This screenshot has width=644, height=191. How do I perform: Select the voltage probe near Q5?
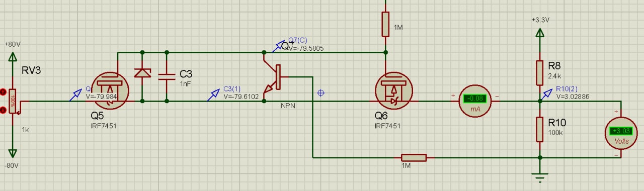click(x=75, y=95)
